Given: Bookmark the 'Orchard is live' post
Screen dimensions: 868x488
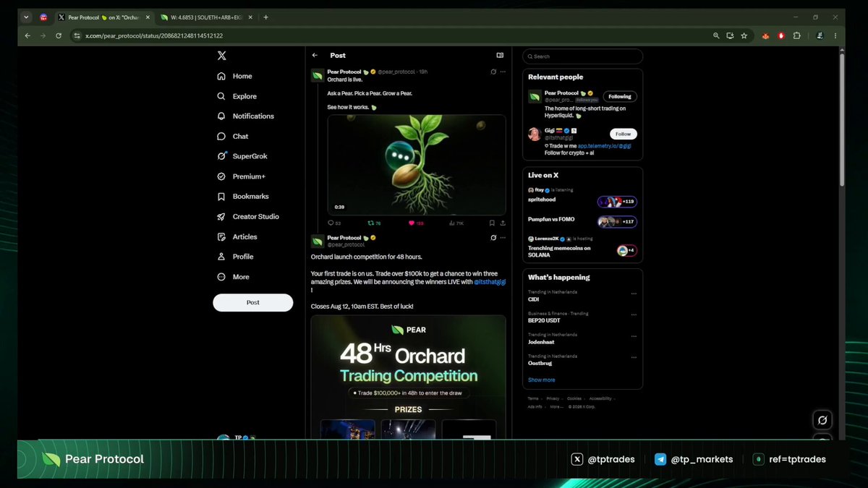Looking at the screenshot, I should pos(492,223).
